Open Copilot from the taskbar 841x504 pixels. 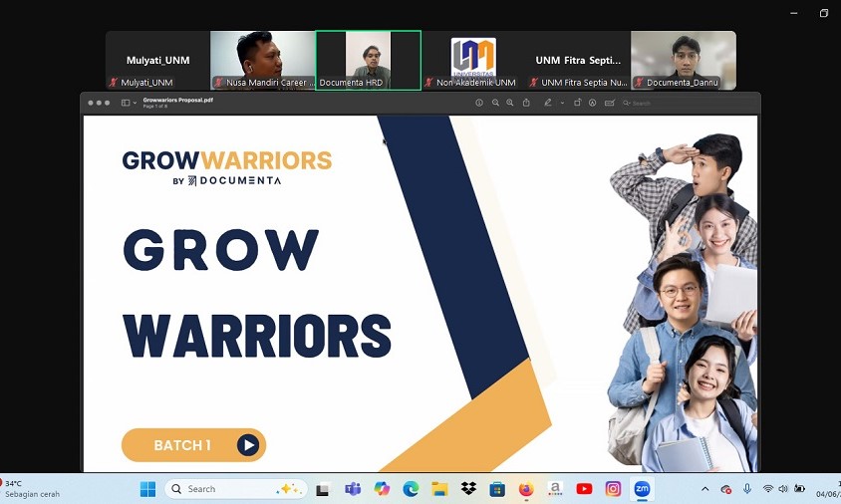(382, 489)
